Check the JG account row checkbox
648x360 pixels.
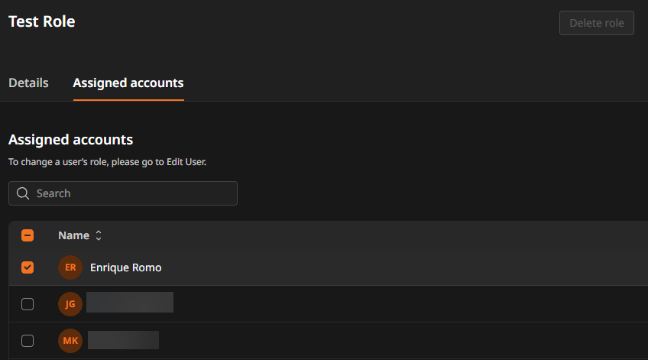click(27, 304)
